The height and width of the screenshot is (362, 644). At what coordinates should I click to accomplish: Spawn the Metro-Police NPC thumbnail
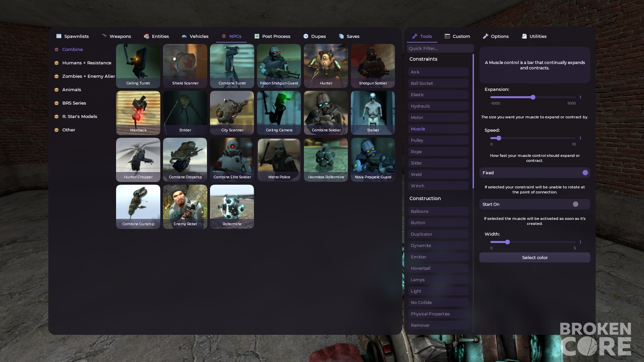(279, 160)
